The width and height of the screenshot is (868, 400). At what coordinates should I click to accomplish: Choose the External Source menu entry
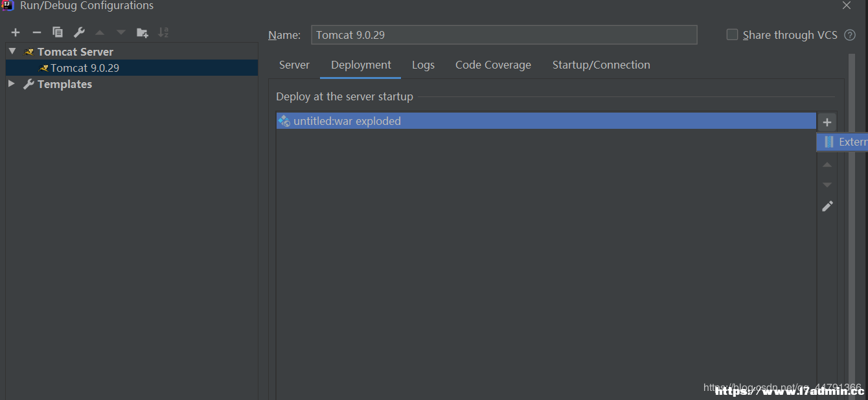pyautogui.click(x=842, y=142)
